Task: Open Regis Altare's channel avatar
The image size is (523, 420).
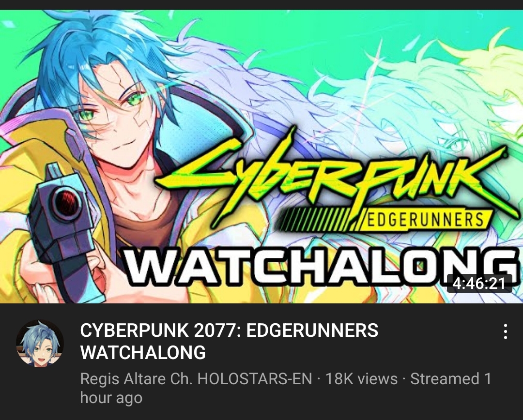Action: 40,344
